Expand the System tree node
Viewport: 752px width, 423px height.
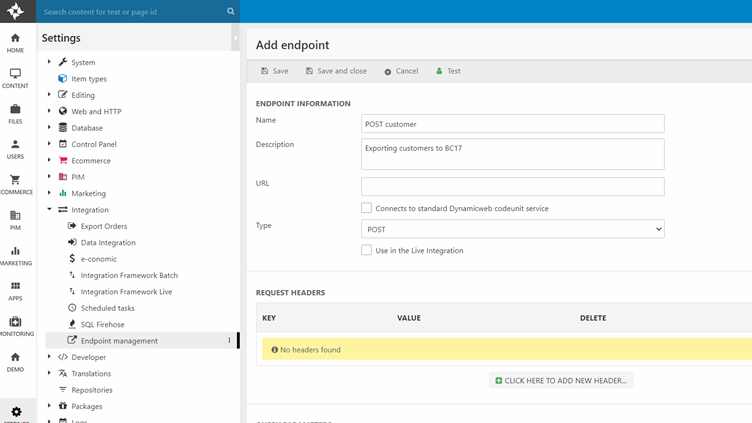tap(49, 62)
